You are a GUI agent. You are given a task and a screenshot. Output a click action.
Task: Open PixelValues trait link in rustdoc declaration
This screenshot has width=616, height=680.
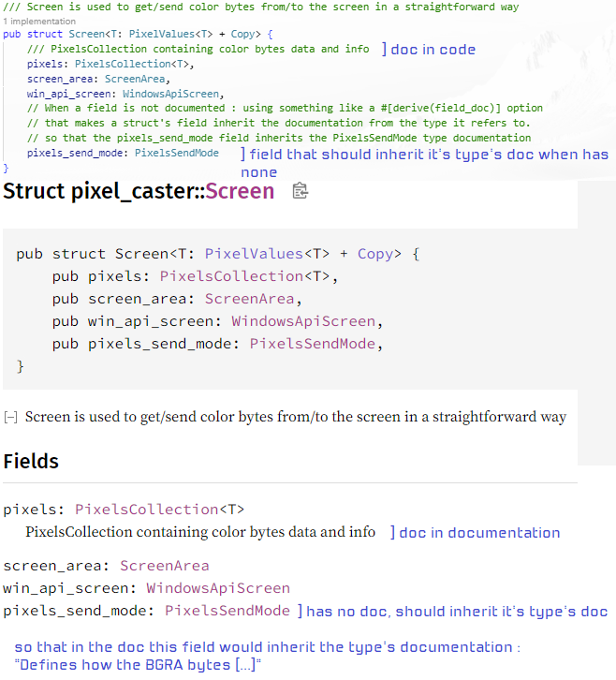point(254,254)
